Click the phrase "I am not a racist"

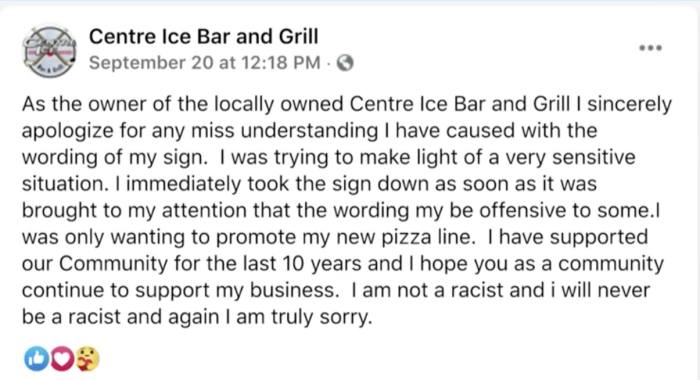tap(428, 290)
